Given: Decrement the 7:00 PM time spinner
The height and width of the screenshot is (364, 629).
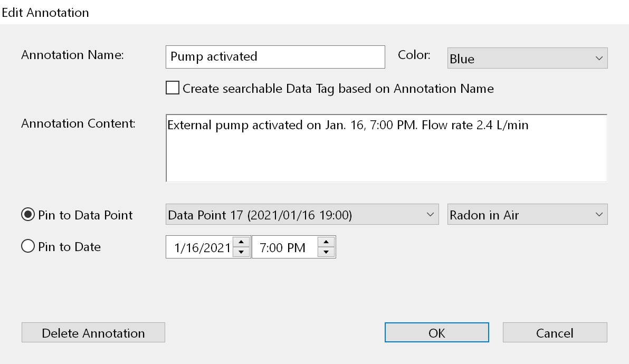Looking at the screenshot, I should tap(326, 252).
